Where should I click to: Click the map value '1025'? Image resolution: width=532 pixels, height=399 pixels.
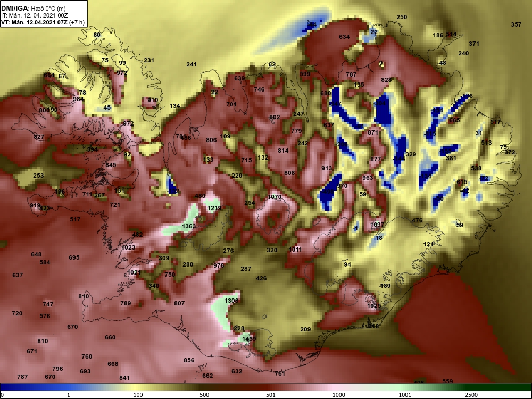click(374, 306)
